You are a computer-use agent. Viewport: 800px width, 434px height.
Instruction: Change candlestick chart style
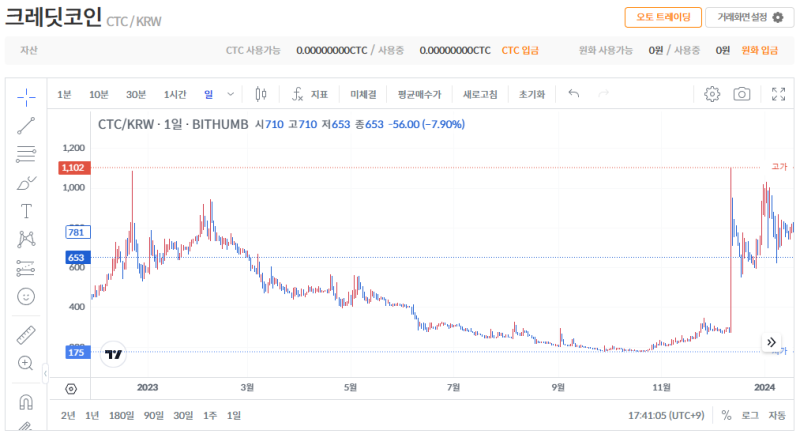tap(261, 94)
